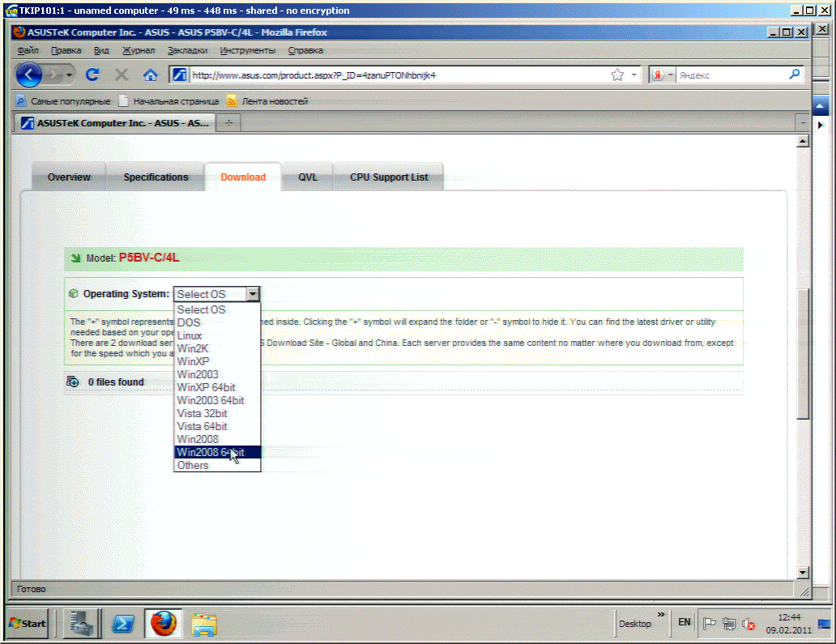The width and height of the screenshot is (836, 644).
Task: Switch to the Download tab
Action: click(243, 177)
